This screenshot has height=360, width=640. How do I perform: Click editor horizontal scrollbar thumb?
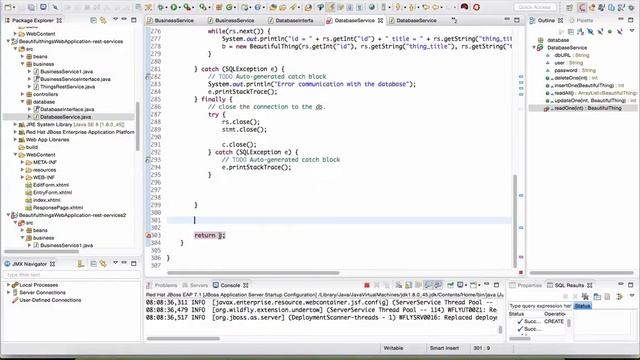pos(253,273)
